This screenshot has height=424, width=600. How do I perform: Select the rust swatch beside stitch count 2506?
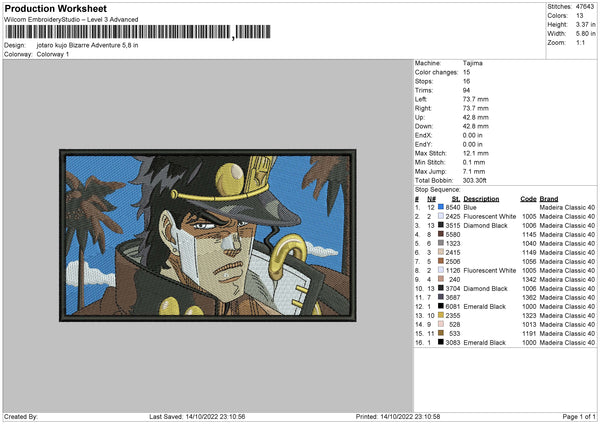coord(441,261)
